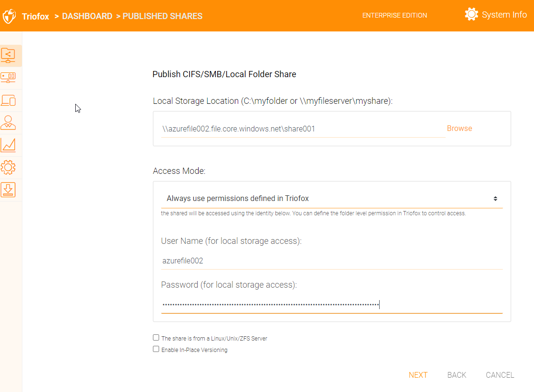Viewport: 534px width, 392px height.
Task: Open the devices sidebar icon
Action: click(8, 101)
